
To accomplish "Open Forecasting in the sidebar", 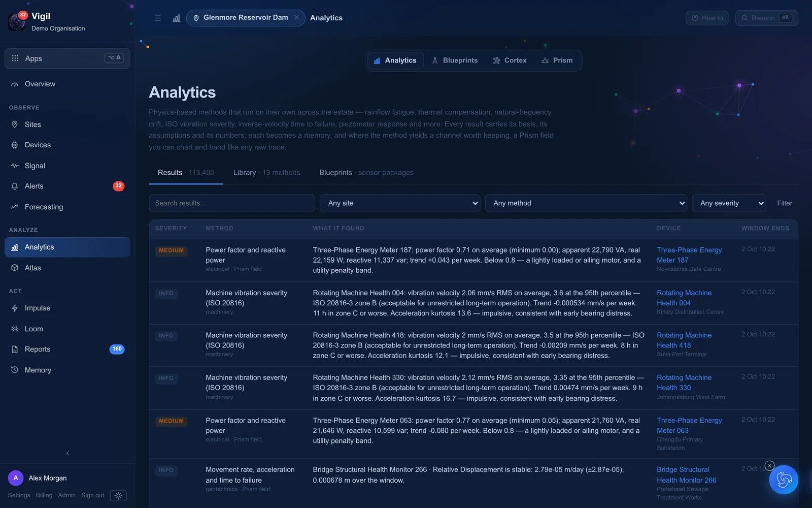I will click(x=67, y=207).
